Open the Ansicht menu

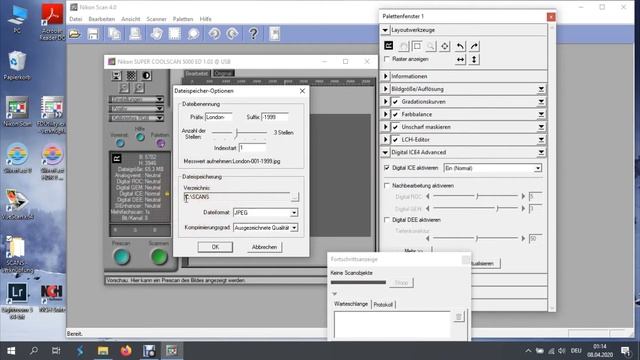tap(131, 19)
